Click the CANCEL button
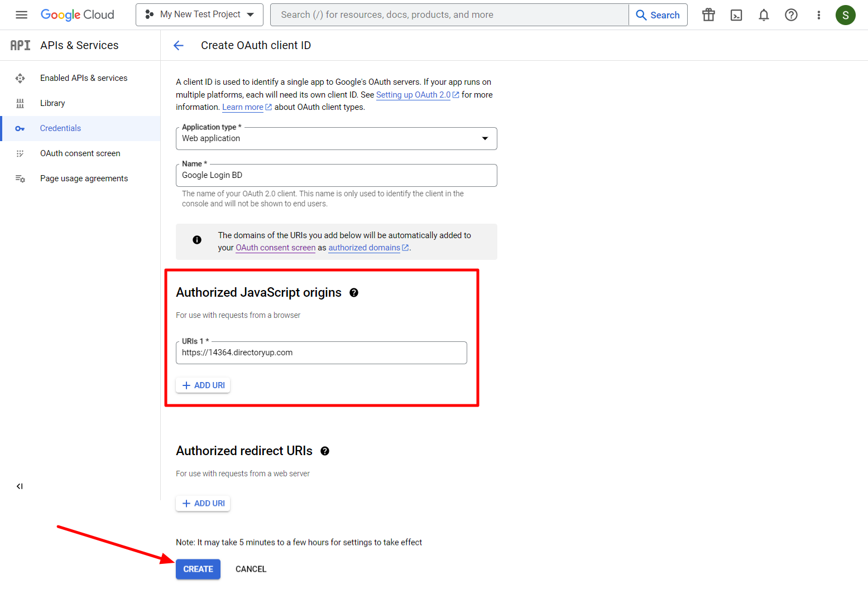Viewport: 868px width, 594px height. 251,569
